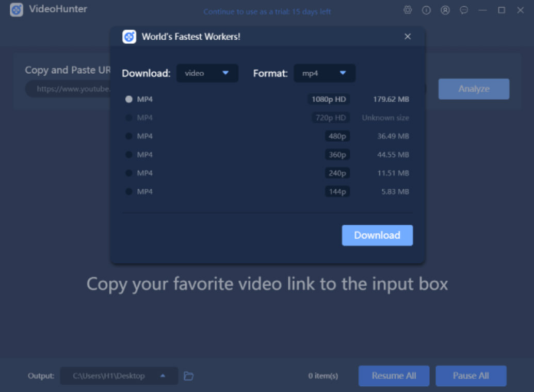The height and width of the screenshot is (392, 534).
Task: Click the 11.51 MB file size
Action: coord(393,173)
